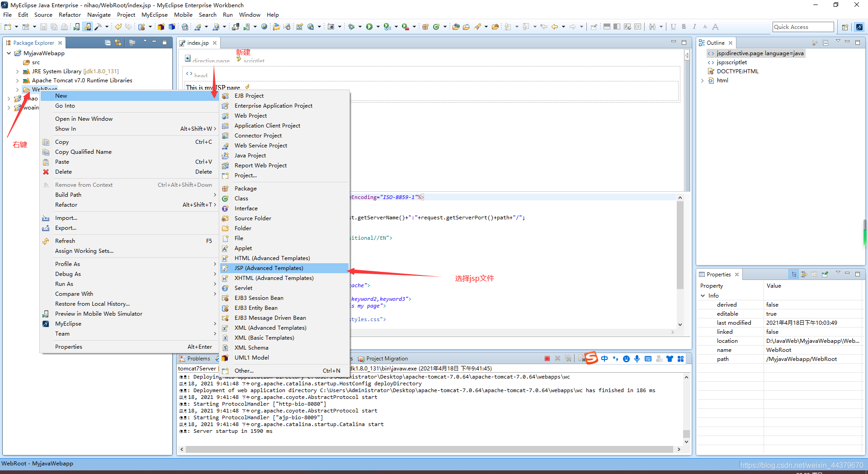Click Import... in the context menu

(x=129, y=218)
